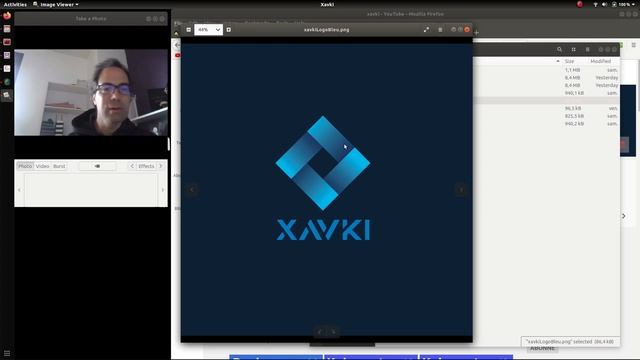The image size is (640, 360).
Task: Open the Firefox hamburger menu
Action: (x=633, y=45)
